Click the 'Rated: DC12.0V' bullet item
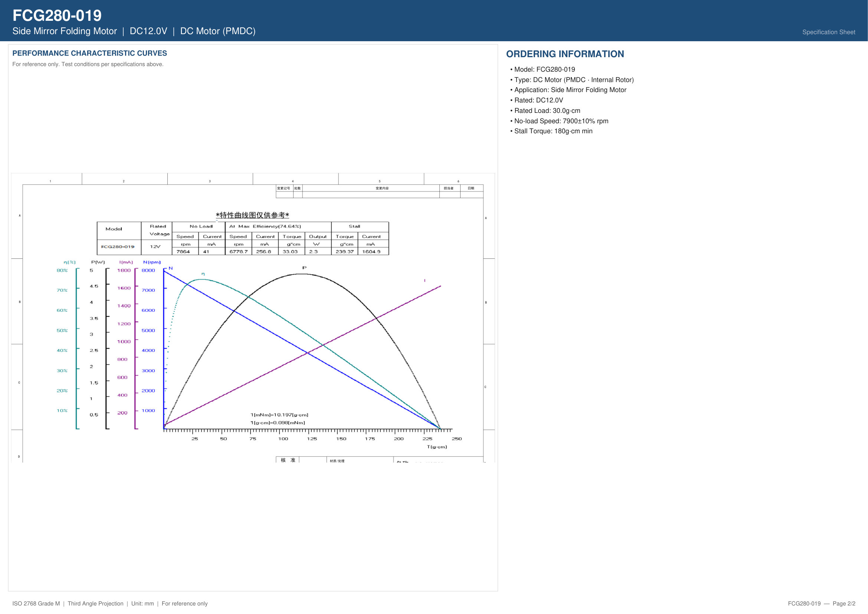 [x=537, y=100]
